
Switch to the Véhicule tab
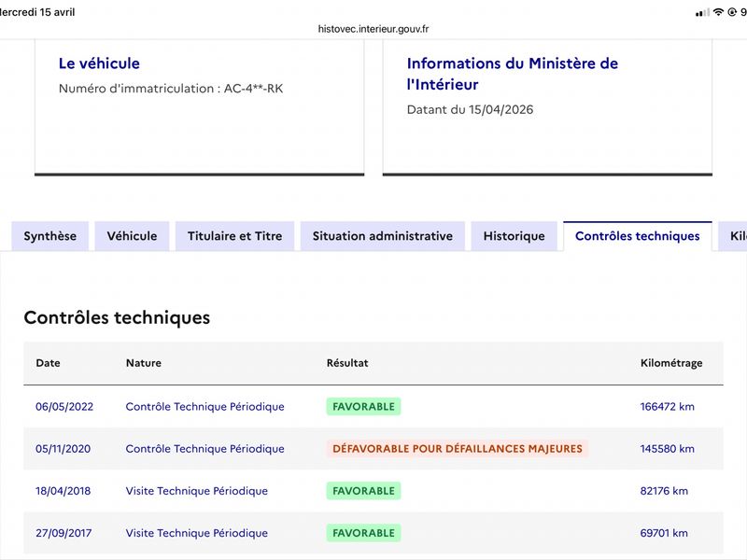[x=132, y=236]
